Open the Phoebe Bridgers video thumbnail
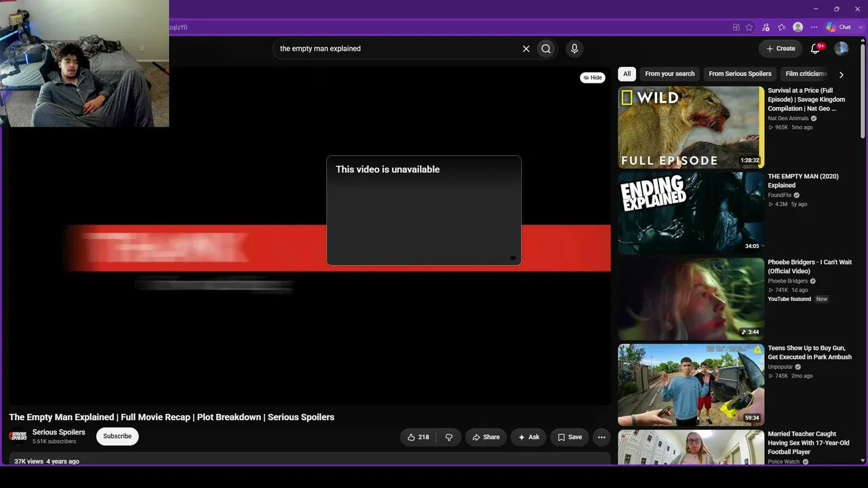 tap(691, 299)
